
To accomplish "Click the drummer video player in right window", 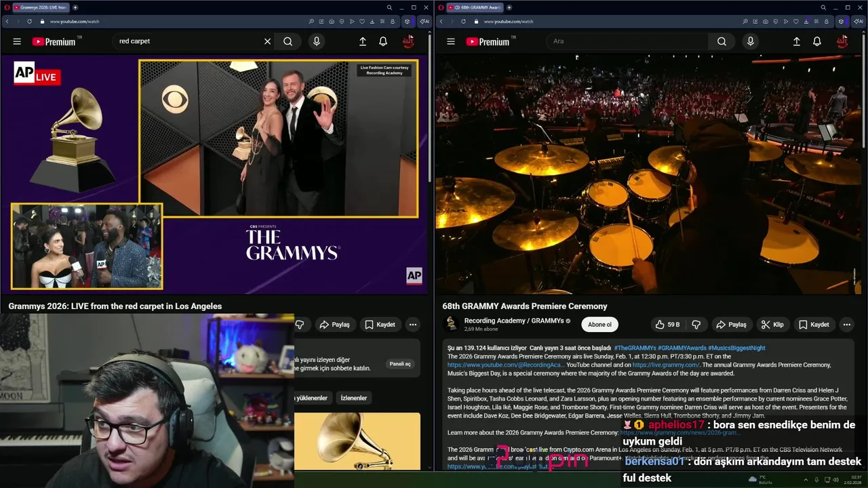I will click(x=648, y=174).
